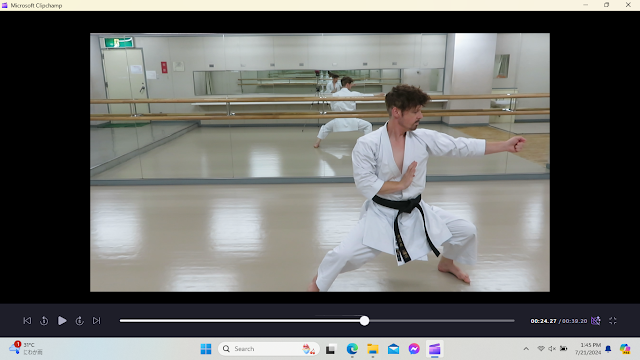
Task: Jump ahead using the skip forward icon
Action: [x=80, y=321]
